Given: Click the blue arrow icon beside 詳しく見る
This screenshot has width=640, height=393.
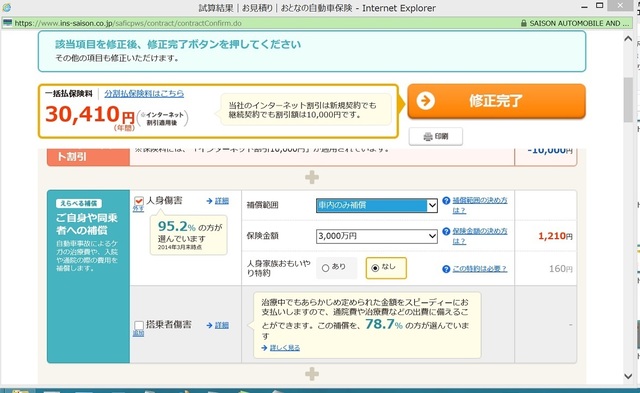Looking at the screenshot, I should point(264,348).
